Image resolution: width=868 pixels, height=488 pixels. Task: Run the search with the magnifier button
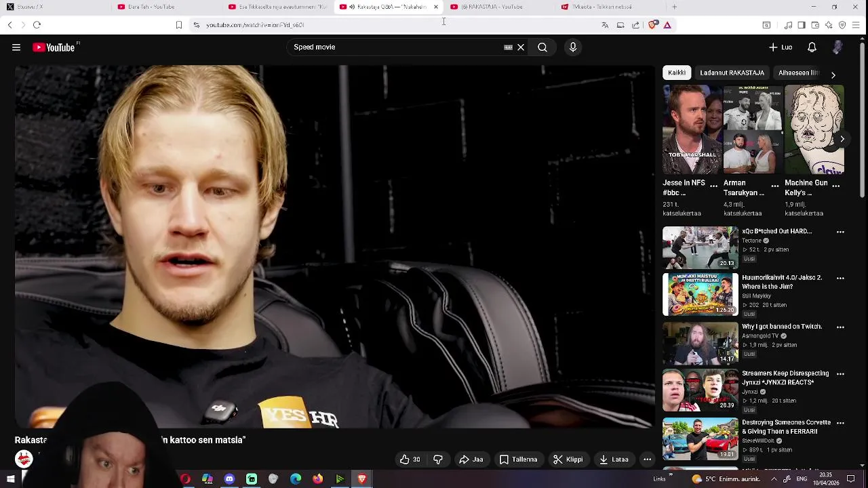tap(542, 47)
